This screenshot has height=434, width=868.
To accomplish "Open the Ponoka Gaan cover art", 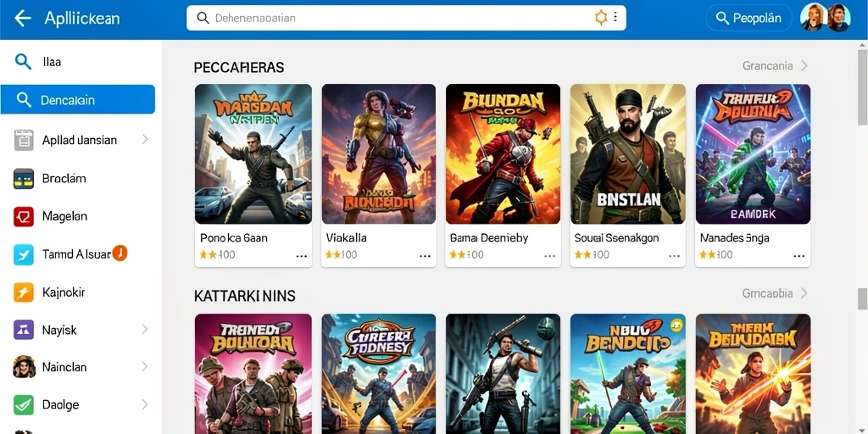I will coord(253,154).
